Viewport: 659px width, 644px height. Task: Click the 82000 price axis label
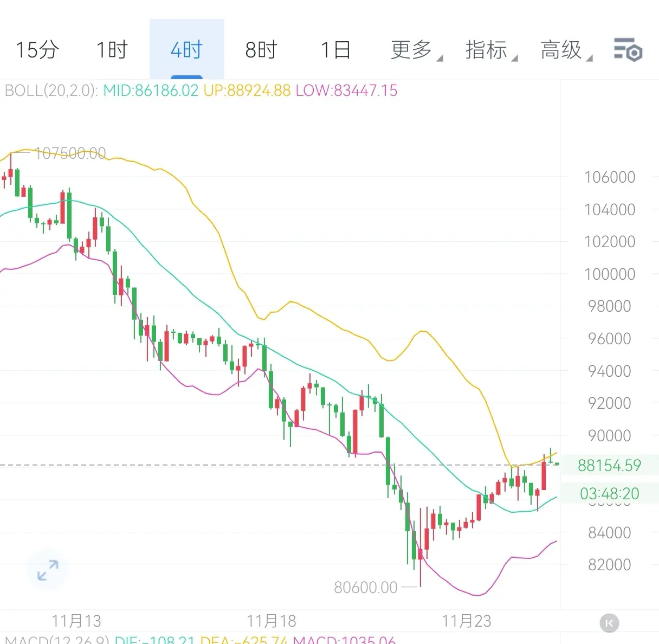(610, 565)
